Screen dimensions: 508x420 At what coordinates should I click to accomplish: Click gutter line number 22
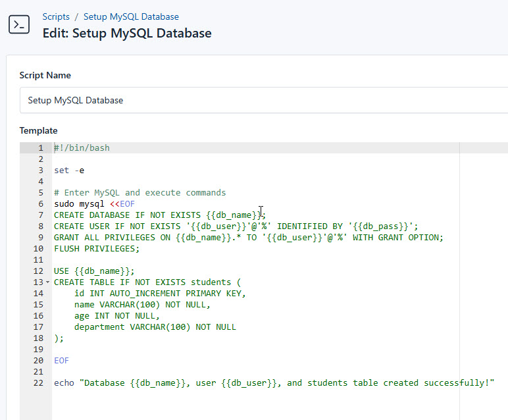[x=38, y=383]
